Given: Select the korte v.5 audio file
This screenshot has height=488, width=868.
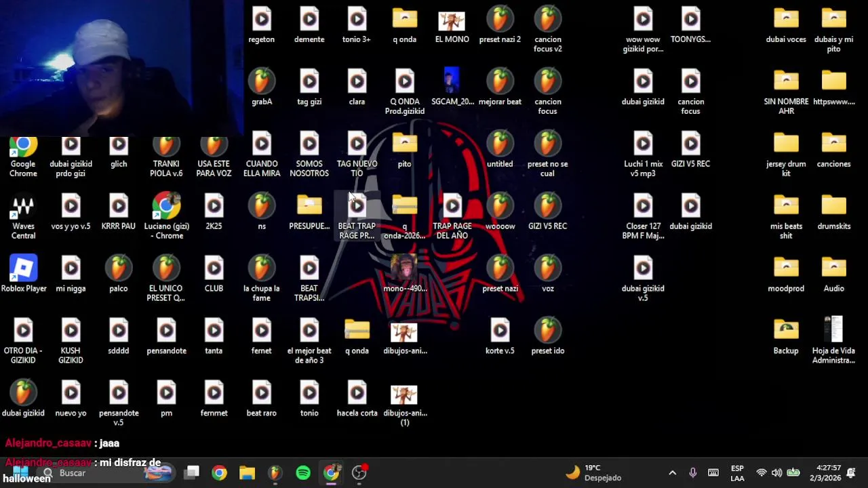Looking at the screenshot, I should pyautogui.click(x=500, y=338).
